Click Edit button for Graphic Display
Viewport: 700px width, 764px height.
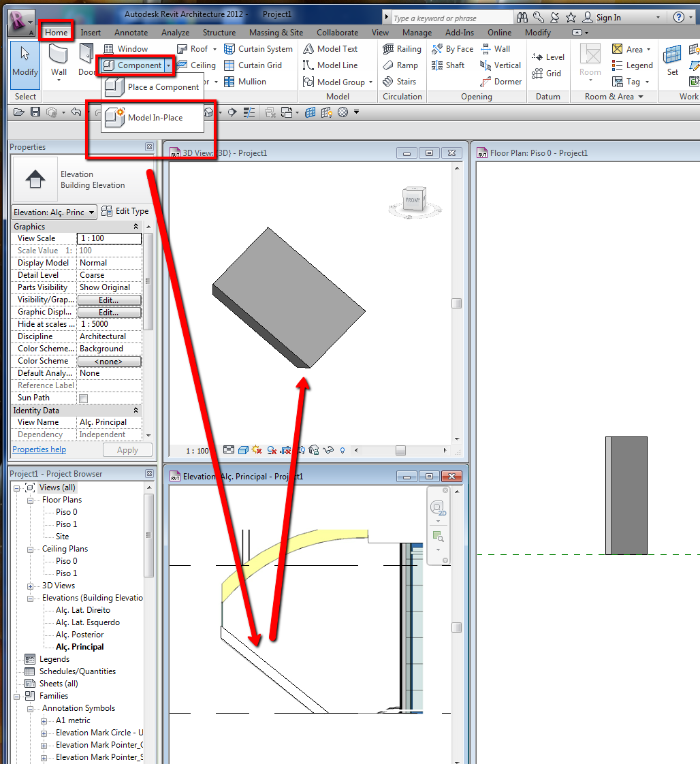coord(109,313)
